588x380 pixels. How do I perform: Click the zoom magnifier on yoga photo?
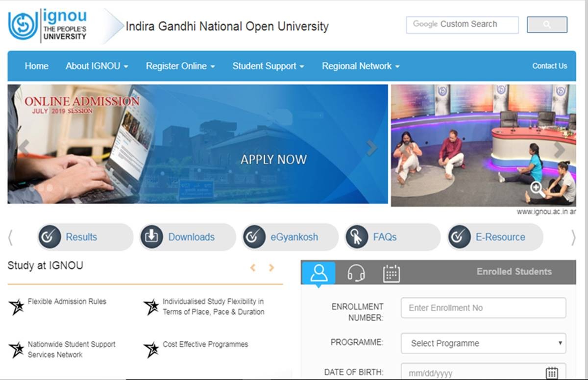[537, 188]
